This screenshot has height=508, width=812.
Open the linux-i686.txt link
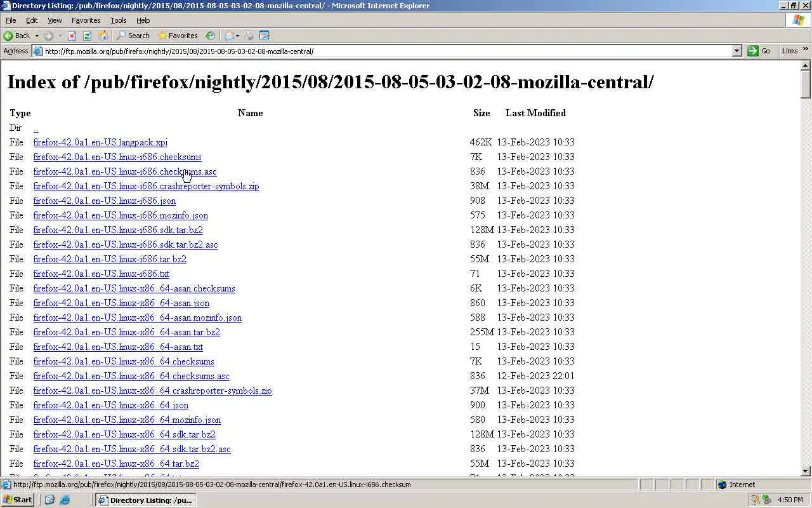101,274
